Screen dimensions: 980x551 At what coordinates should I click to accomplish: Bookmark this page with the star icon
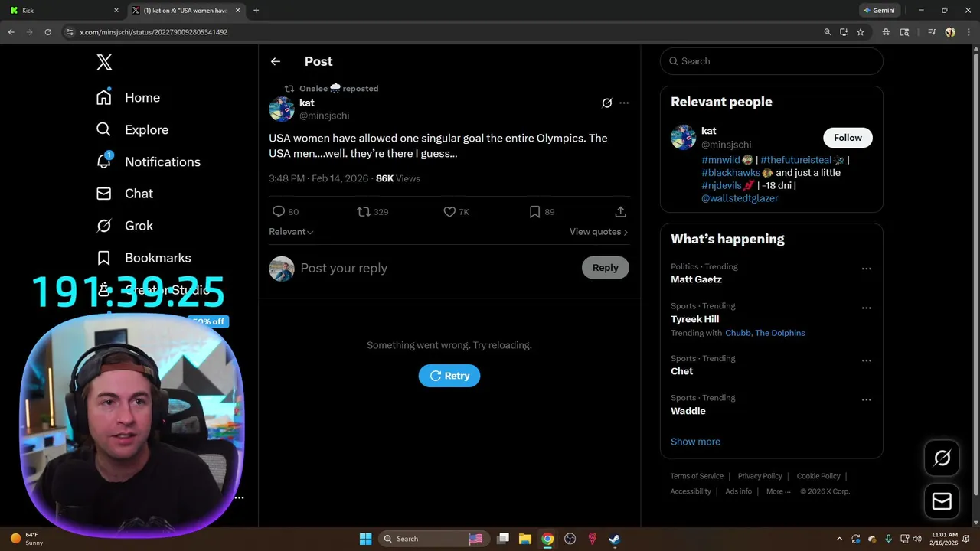click(861, 32)
